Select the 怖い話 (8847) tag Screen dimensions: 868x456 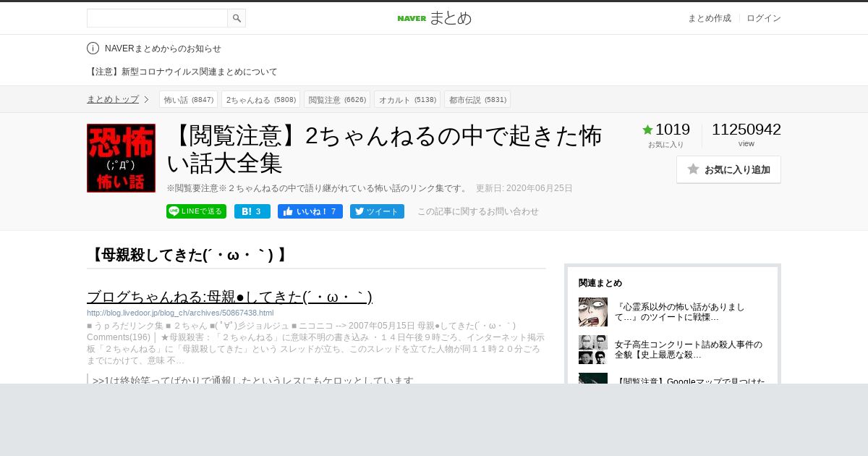pyautogui.click(x=189, y=99)
